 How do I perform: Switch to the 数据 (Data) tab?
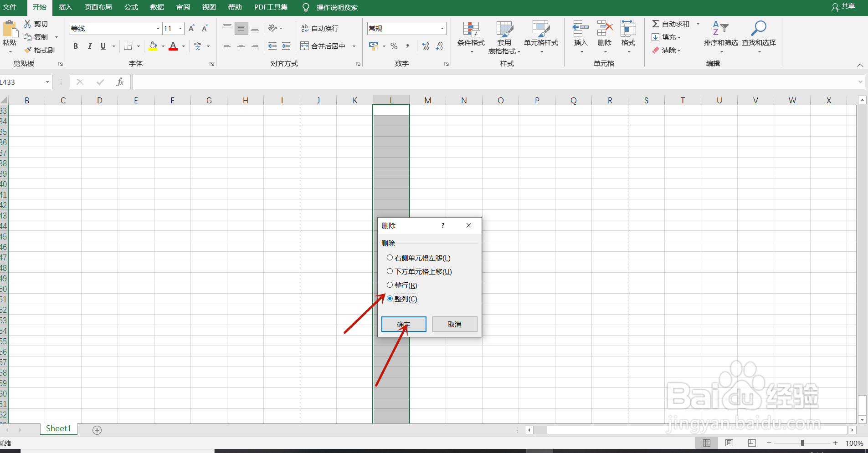click(157, 7)
